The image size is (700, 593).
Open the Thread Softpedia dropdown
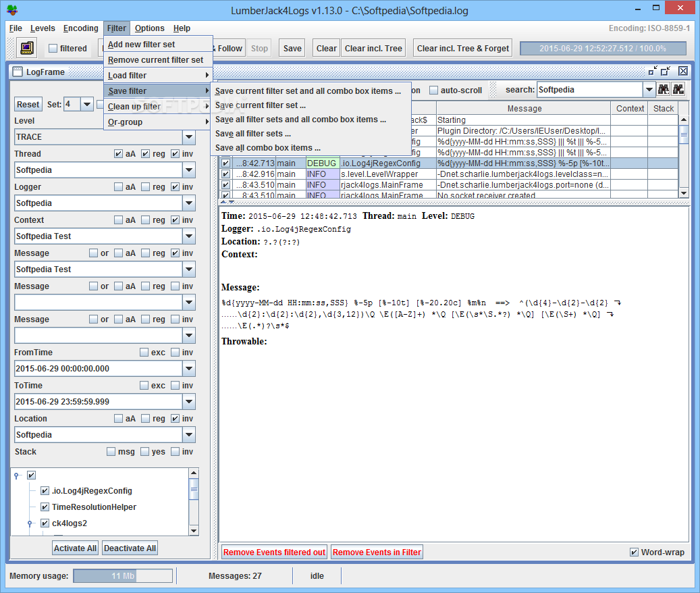click(189, 170)
